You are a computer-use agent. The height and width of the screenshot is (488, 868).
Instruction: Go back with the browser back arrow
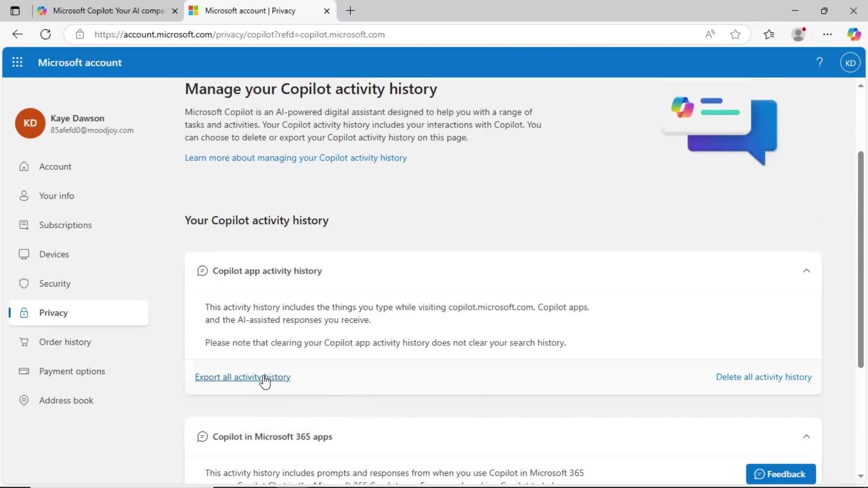[17, 34]
